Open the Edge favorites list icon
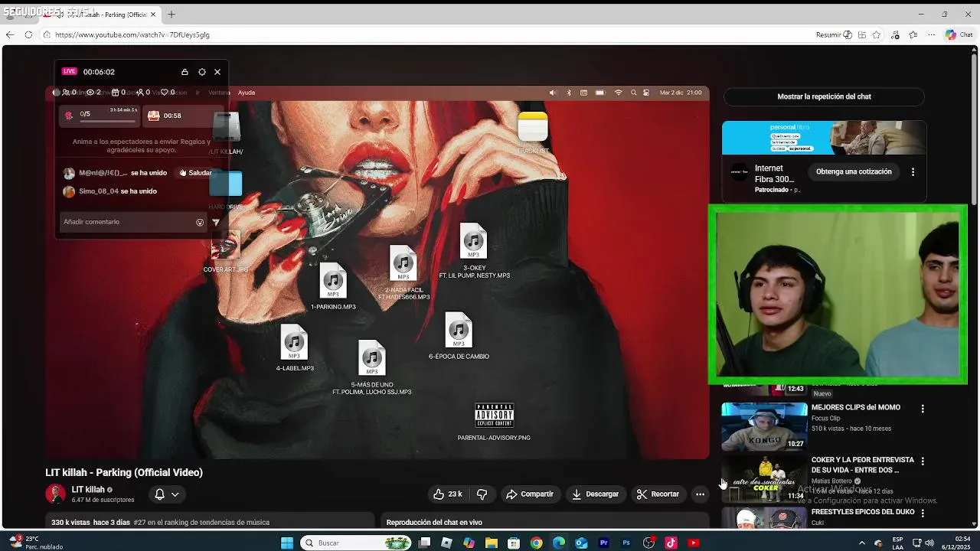 913,34
